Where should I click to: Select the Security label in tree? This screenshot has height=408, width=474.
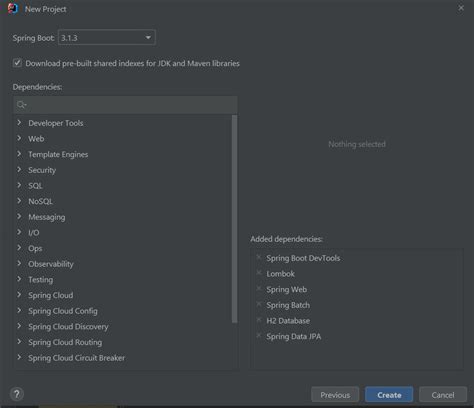pyautogui.click(x=42, y=170)
